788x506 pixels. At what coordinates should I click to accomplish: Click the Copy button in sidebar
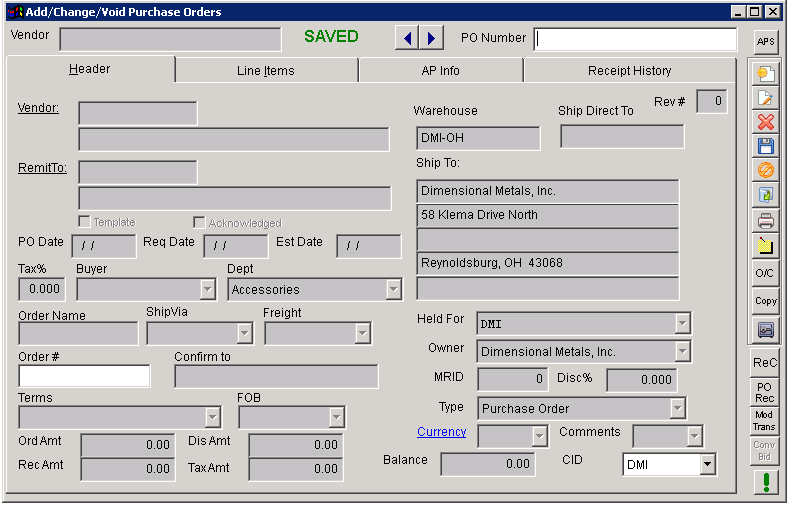point(766,300)
